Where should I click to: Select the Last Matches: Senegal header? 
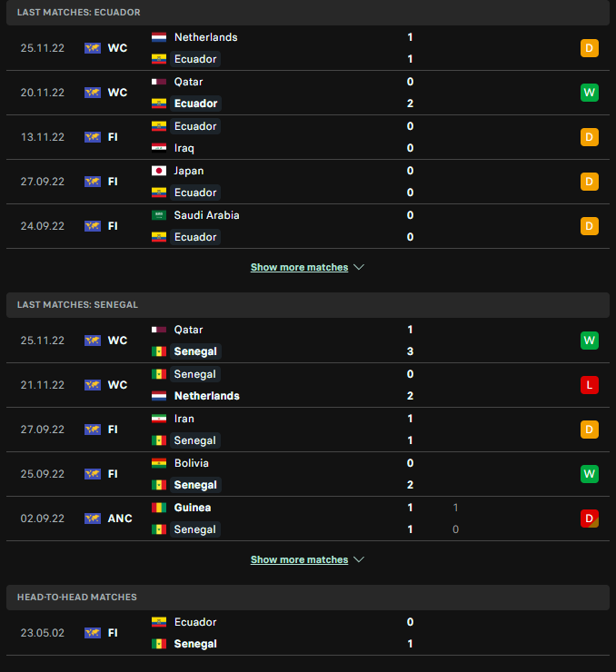(308, 305)
